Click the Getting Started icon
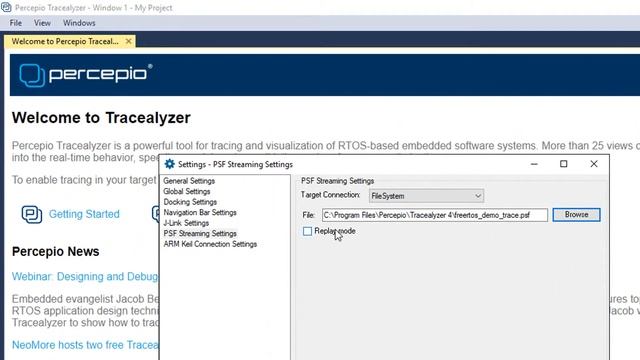Screen dimensions: 640x360 click(32, 214)
